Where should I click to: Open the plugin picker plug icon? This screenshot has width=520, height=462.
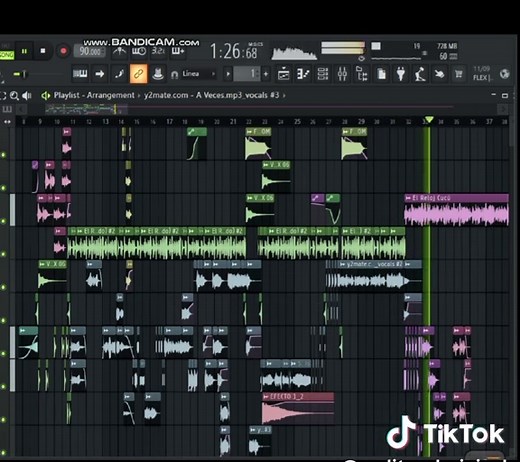point(401,74)
